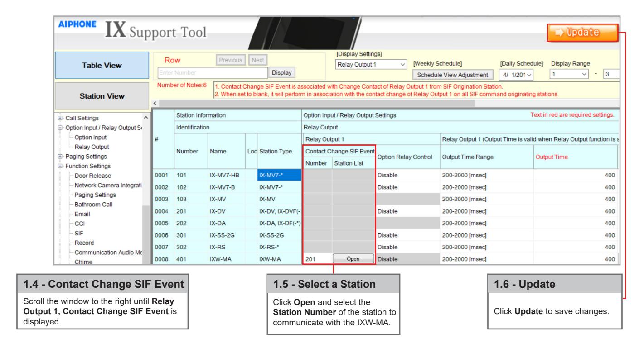Click the 201 SIF Event Number cell

(x=317, y=259)
